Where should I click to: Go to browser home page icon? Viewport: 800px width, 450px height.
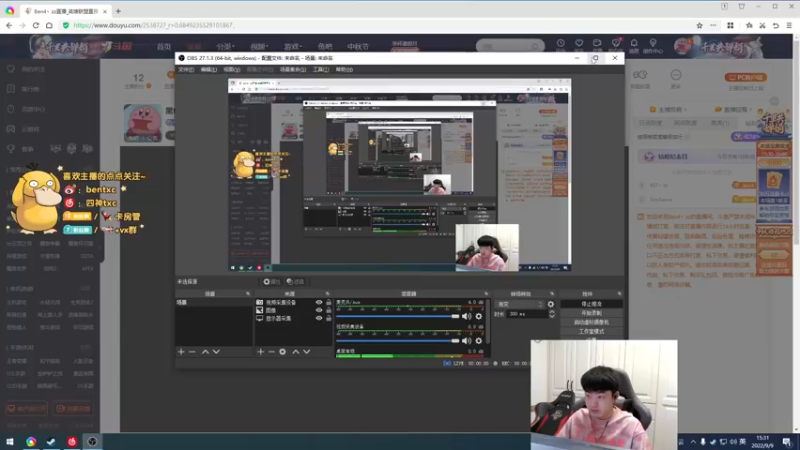click(x=49, y=25)
